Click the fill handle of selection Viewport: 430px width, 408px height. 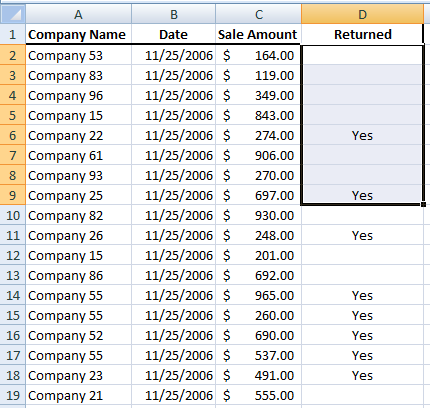click(423, 204)
